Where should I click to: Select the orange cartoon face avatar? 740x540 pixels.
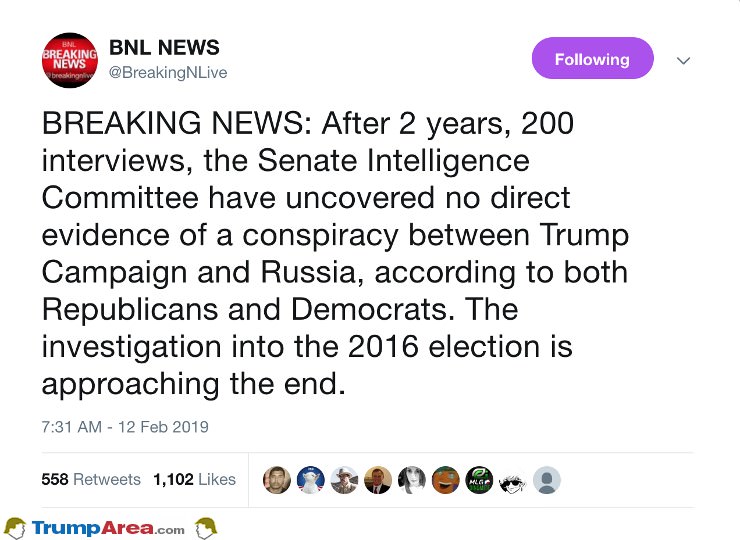(x=446, y=480)
